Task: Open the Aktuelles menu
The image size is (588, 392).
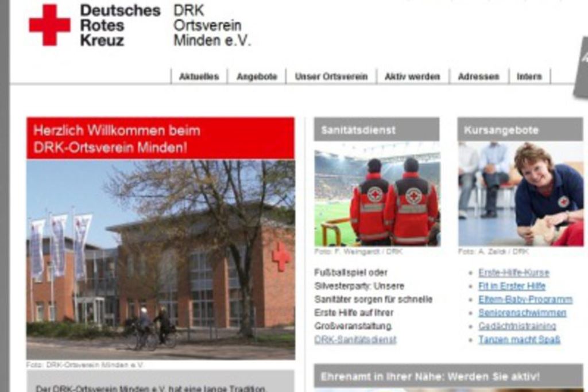Action: tap(199, 76)
